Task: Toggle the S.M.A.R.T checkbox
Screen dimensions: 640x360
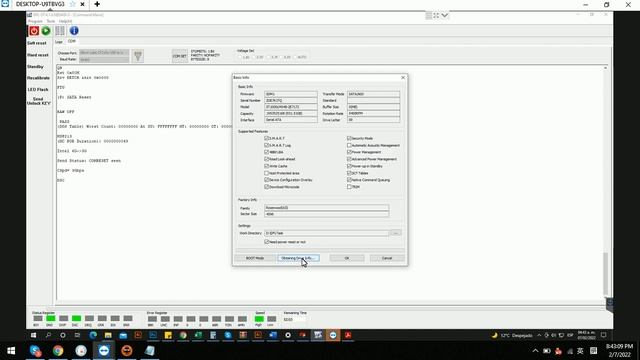Action: [267, 138]
